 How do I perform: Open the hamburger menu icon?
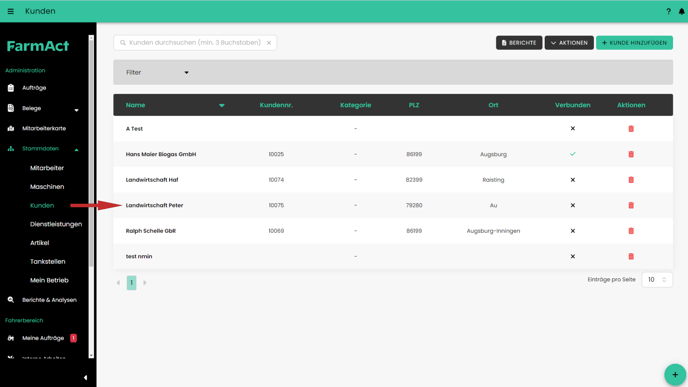(x=11, y=11)
